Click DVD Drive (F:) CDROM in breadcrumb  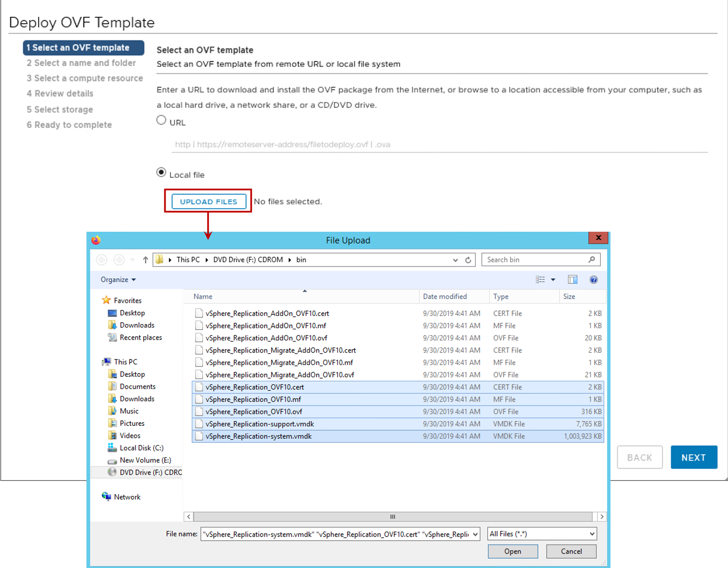point(248,259)
